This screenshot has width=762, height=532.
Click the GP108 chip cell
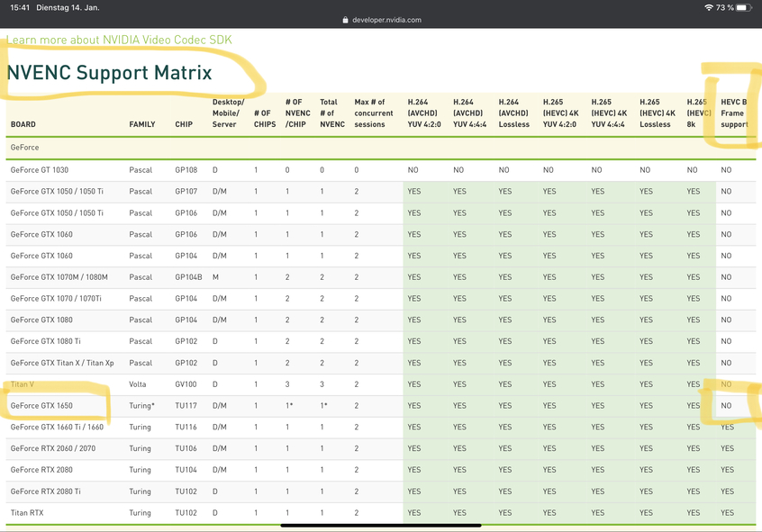click(186, 170)
